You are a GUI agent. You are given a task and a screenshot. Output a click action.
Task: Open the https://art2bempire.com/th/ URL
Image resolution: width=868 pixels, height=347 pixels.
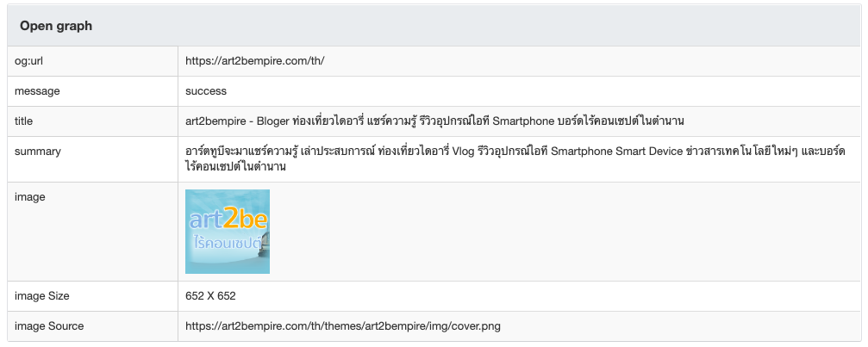pos(254,60)
